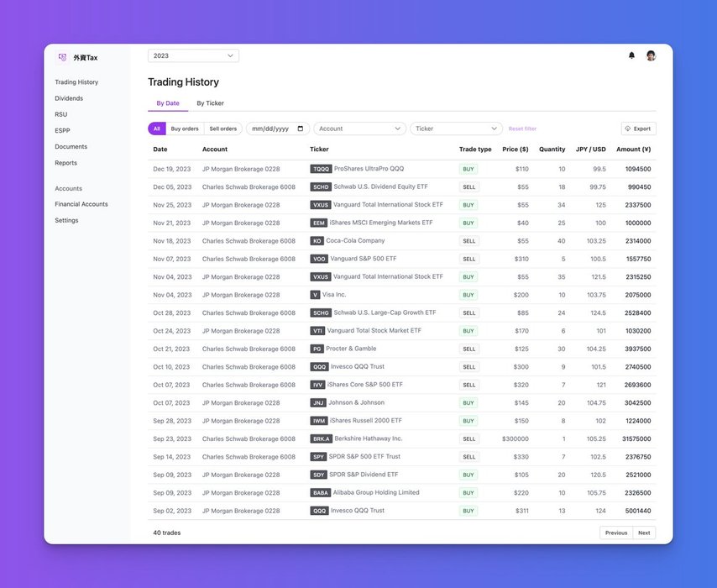Open the notifications bell

coord(631,55)
